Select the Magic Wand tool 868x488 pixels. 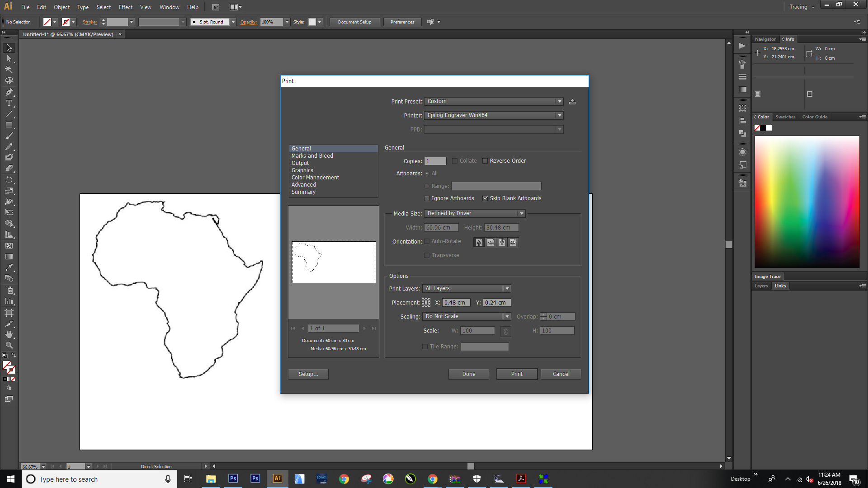click(x=9, y=70)
